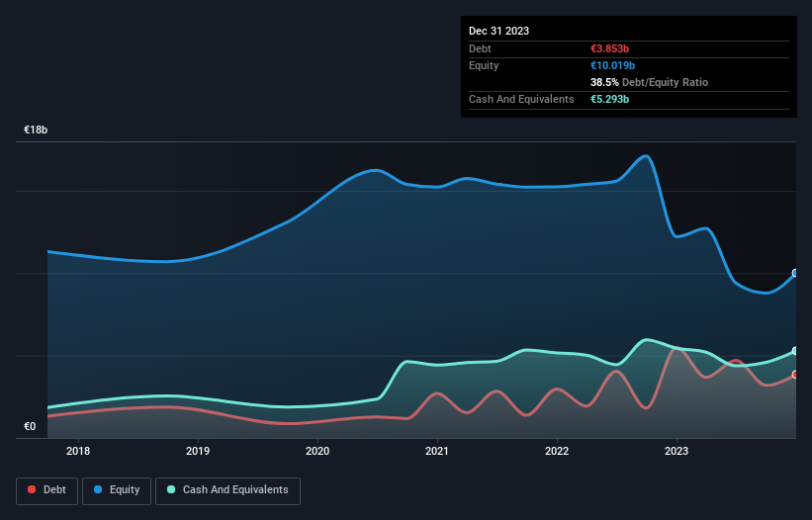Click the 2023 x-axis label
The image size is (812, 520).
tap(677, 451)
